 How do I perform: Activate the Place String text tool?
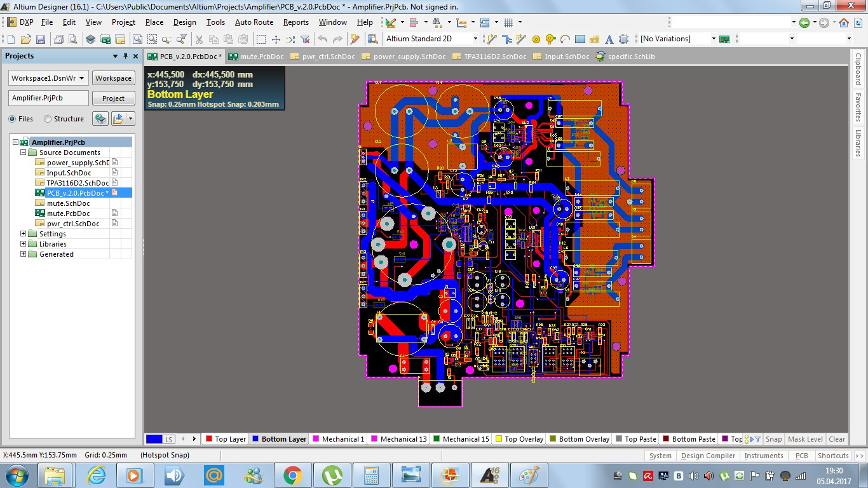[608, 39]
